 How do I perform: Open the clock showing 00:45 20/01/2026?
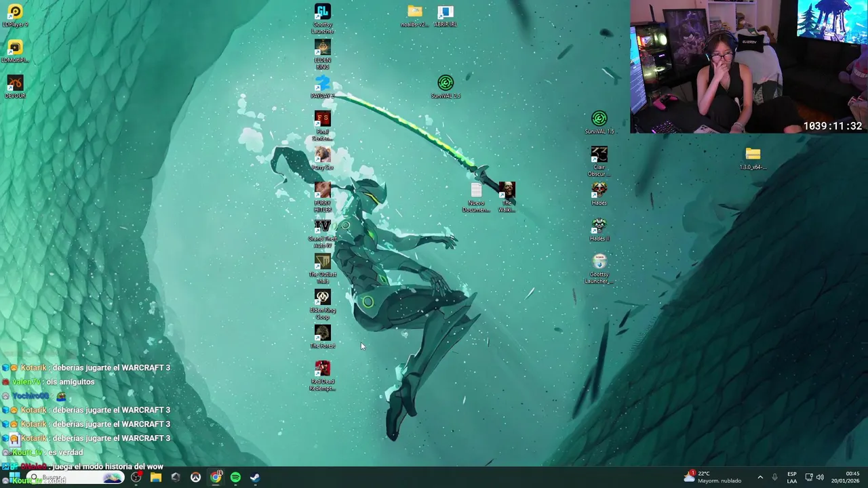click(x=846, y=478)
